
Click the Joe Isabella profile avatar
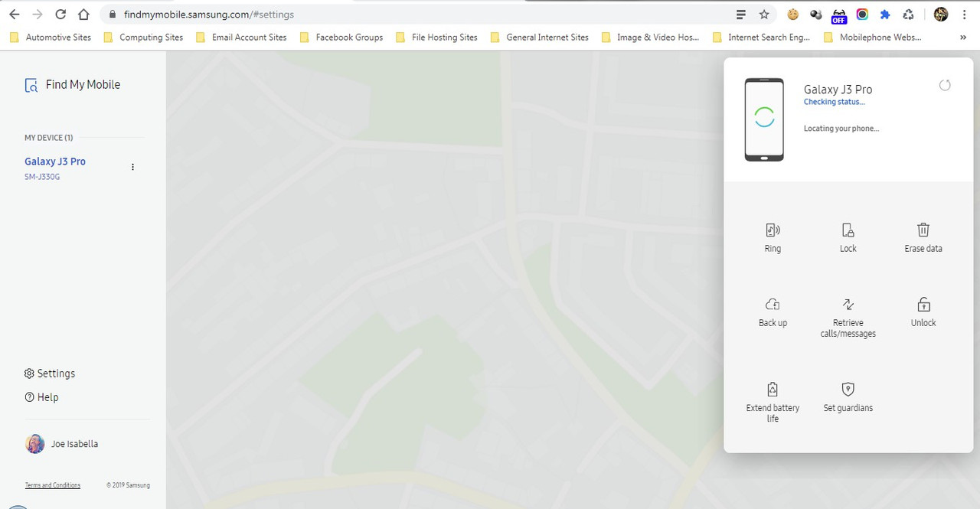coord(34,444)
